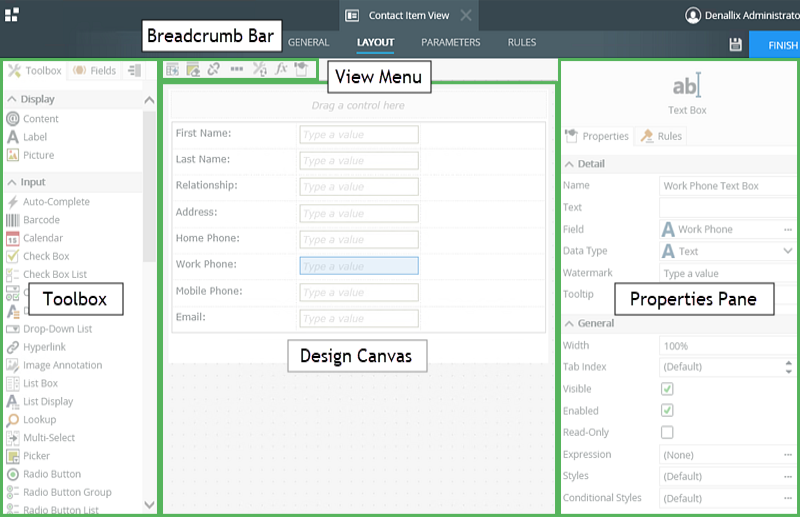Click the layout tab icon beside Fields tab

pyautogui.click(x=134, y=70)
